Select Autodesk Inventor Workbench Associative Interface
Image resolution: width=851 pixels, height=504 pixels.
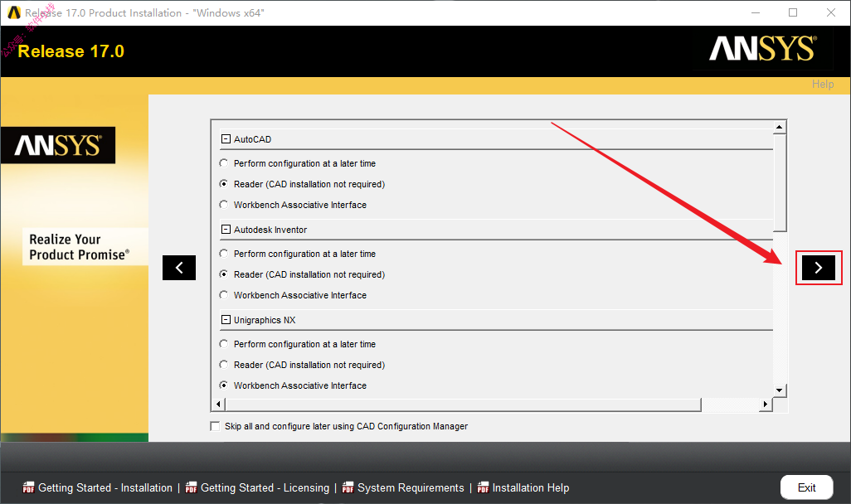pyautogui.click(x=224, y=295)
